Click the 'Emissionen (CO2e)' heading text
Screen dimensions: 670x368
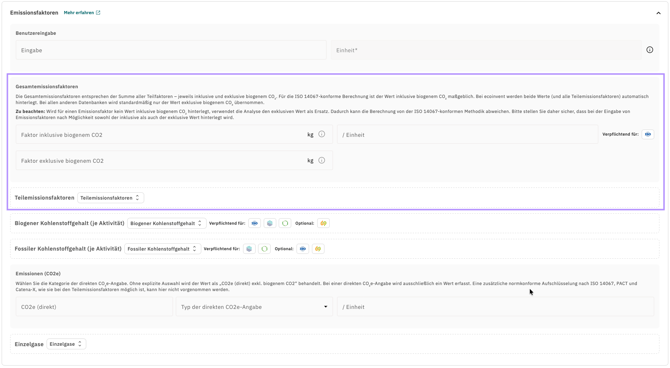[38, 274]
